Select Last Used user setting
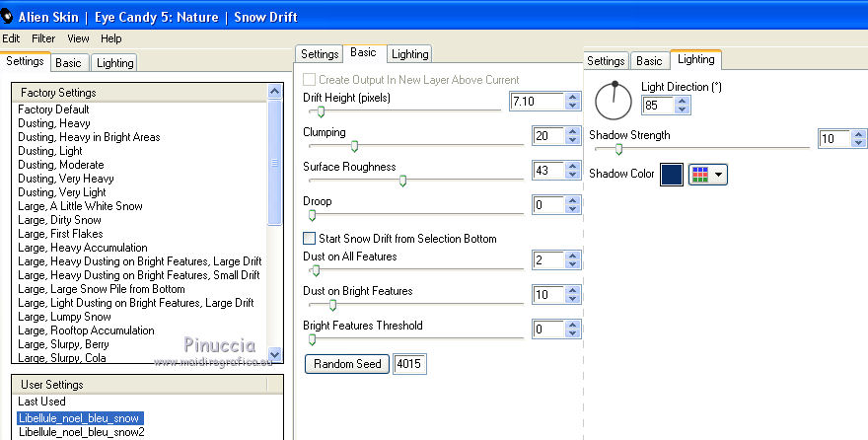Screen dimensions: 868x440 tap(41, 402)
